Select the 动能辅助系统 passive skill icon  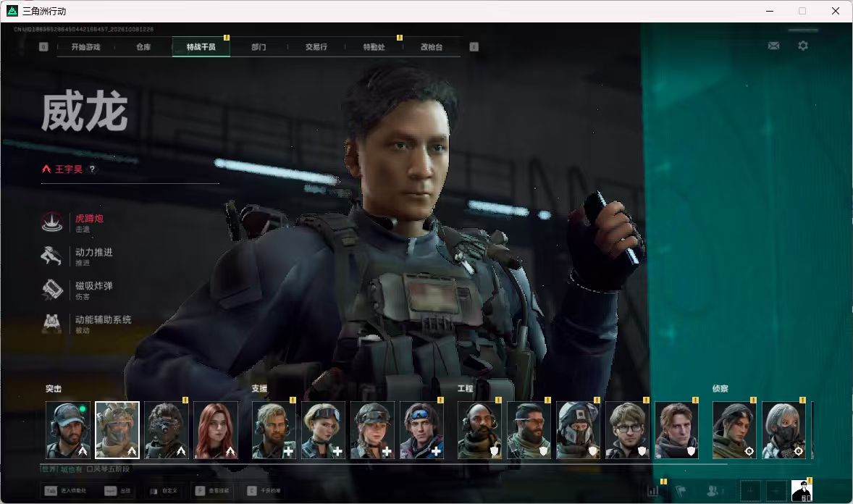click(x=52, y=323)
